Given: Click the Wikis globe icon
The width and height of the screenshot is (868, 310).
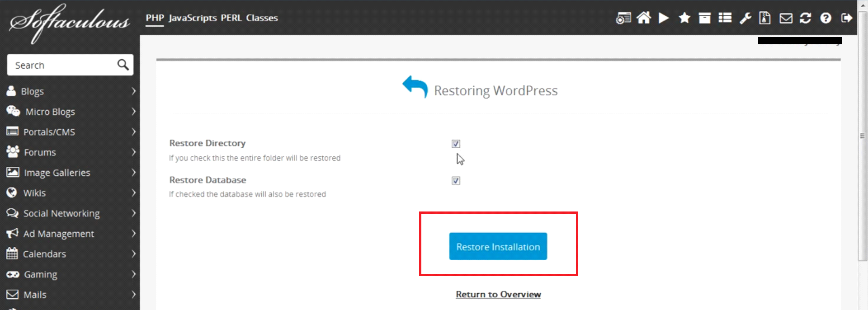Looking at the screenshot, I should tap(12, 193).
